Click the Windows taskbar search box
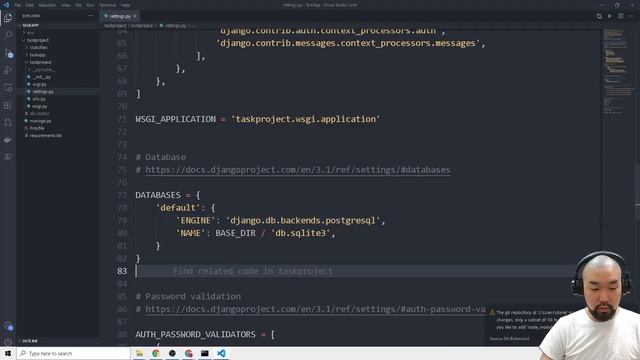The width and height of the screenshot is (640, 360). [x=73, y=353]
